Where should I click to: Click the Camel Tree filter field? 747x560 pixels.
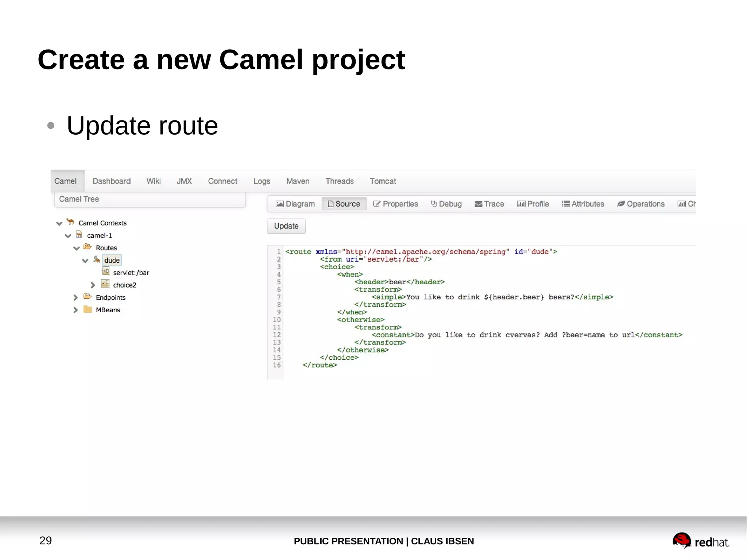point(150,199)
